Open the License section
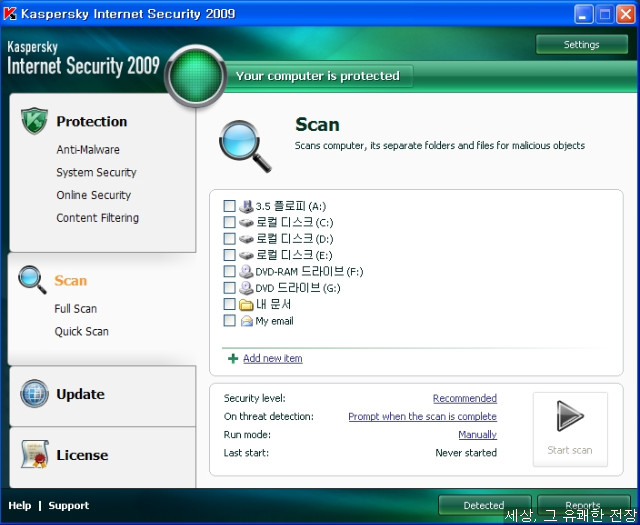Image resolution: width=640 pixels, height=525 pixels. [x=82, y=455]
